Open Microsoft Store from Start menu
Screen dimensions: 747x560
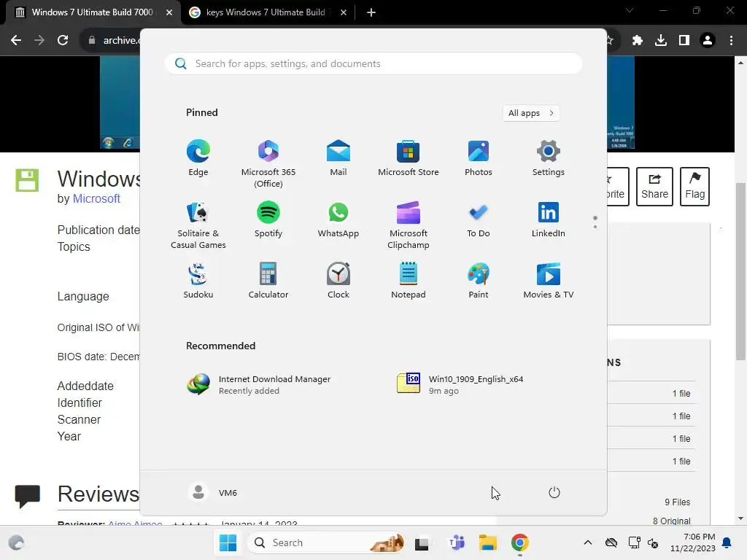[409, 158]
